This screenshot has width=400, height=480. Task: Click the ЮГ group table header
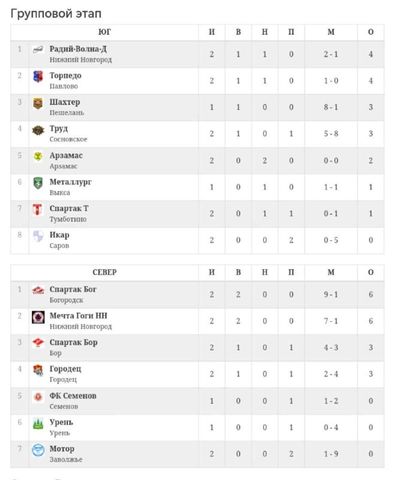coord(104,32)
